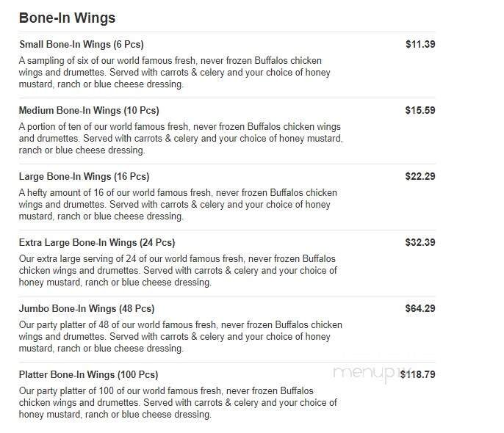Click the Bone-In Wings section heading
The image size is (504, 433).
click(66, 18)
